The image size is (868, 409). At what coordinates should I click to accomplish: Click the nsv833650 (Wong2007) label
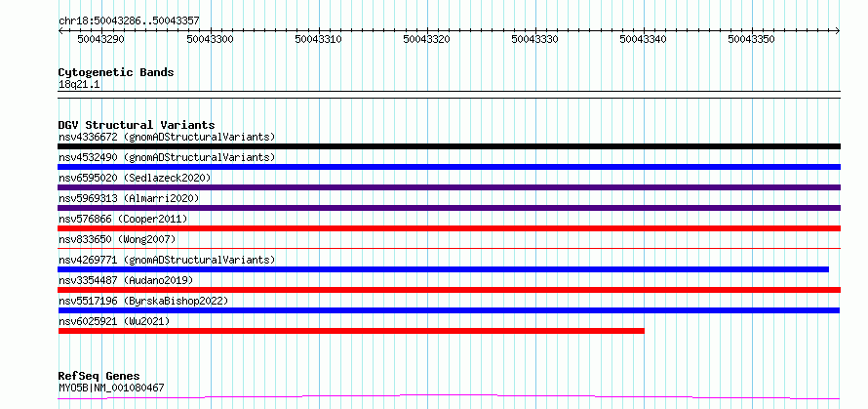point(117,239)
